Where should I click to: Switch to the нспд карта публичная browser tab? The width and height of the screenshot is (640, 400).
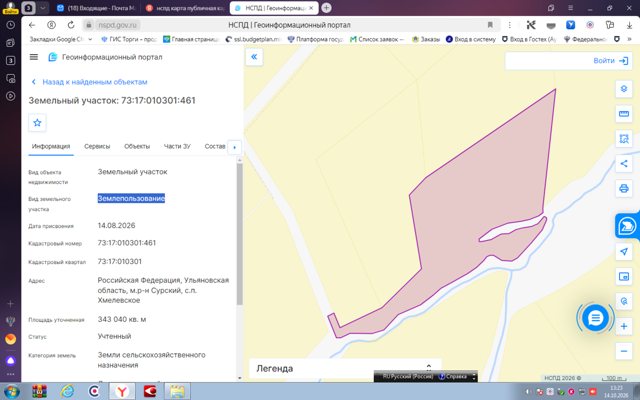pyautogui.click(x=186, y=8)
